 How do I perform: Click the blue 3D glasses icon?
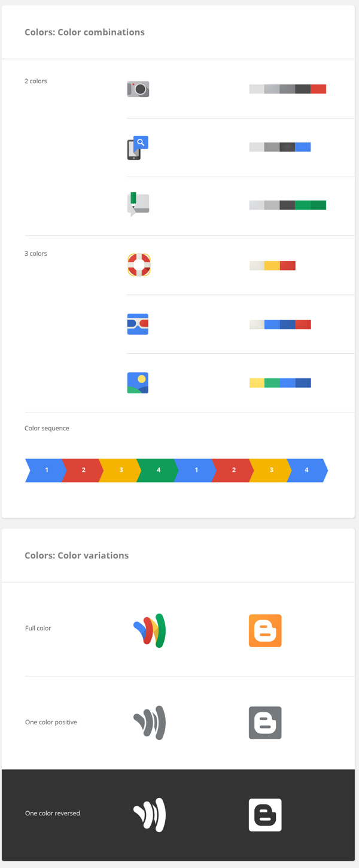click(x=138, y=324)
